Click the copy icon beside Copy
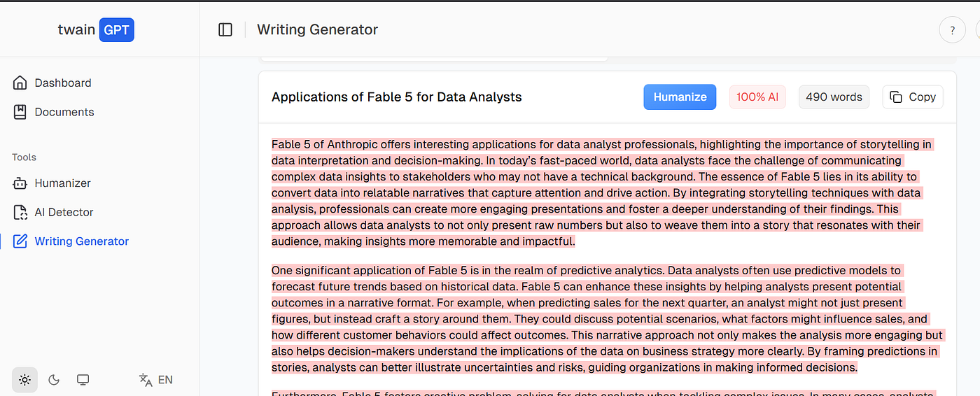 [896, 97]
